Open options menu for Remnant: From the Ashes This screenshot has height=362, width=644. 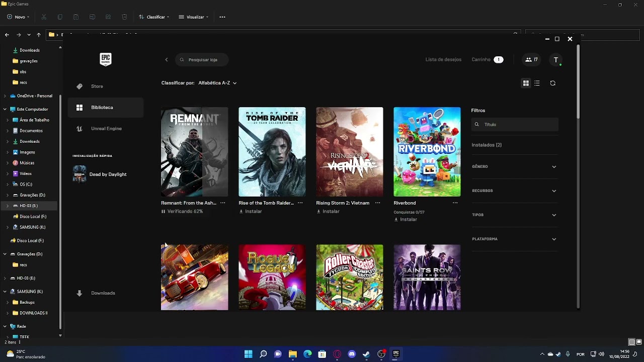[223, 203]
